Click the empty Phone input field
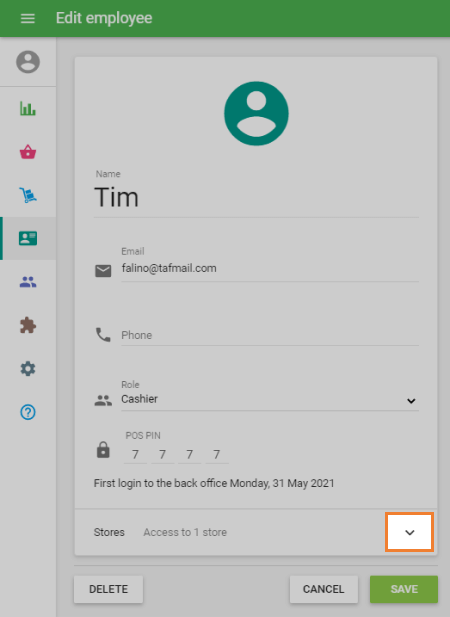Image resolution: width=450 pixels, height=617 pixels. coord(270,335)
